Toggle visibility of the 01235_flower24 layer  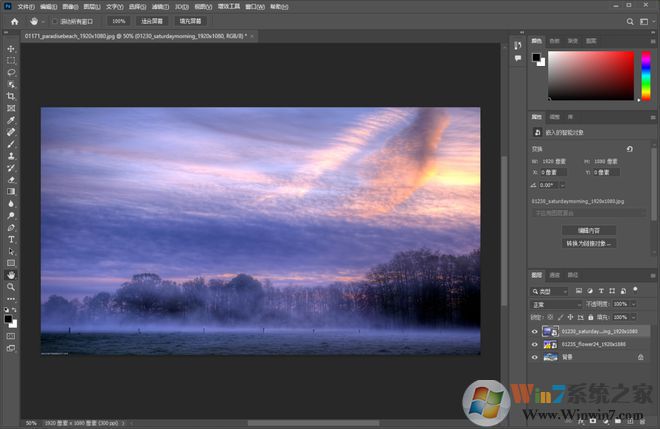(535, 343)
